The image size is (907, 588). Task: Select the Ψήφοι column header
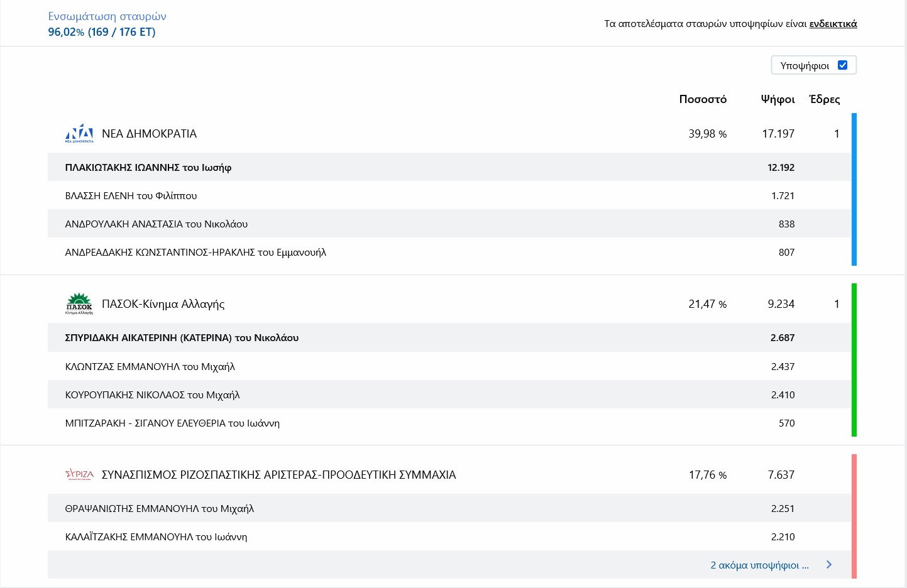778,99
